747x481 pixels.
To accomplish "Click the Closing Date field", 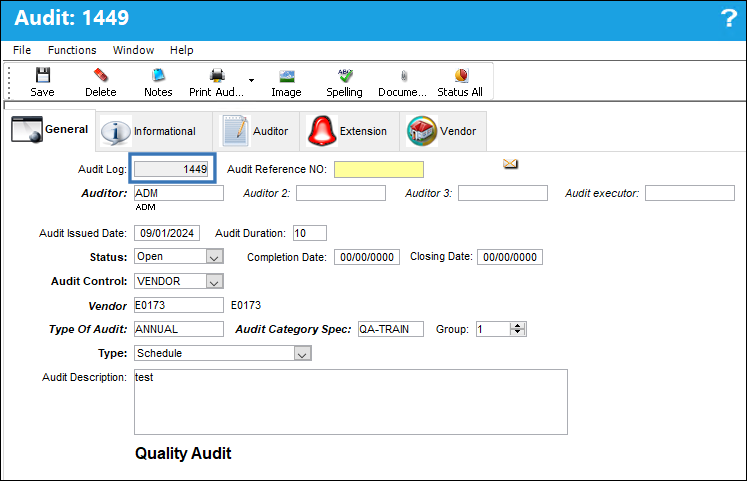I will coord(510,257).
